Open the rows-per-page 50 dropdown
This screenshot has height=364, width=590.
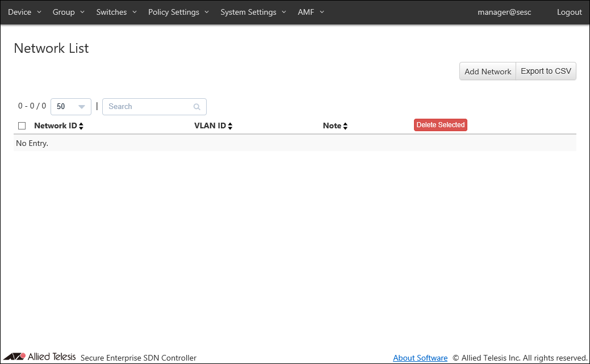point(71,107)
